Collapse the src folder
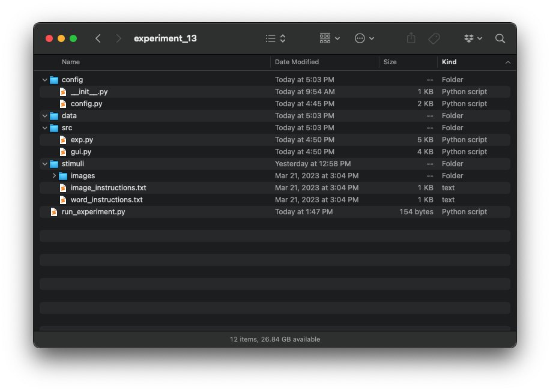Image resolution: width=550 pixels, height=392 pixels. tap(45, 128)
